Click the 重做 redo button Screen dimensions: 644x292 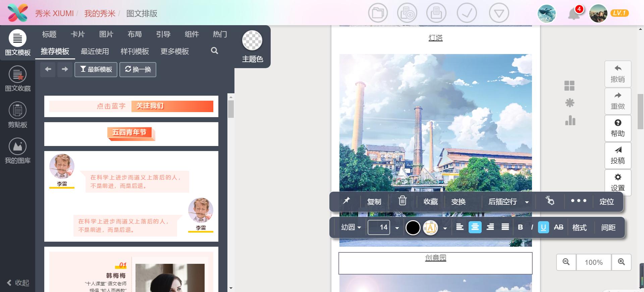click(x=618, y=101)
